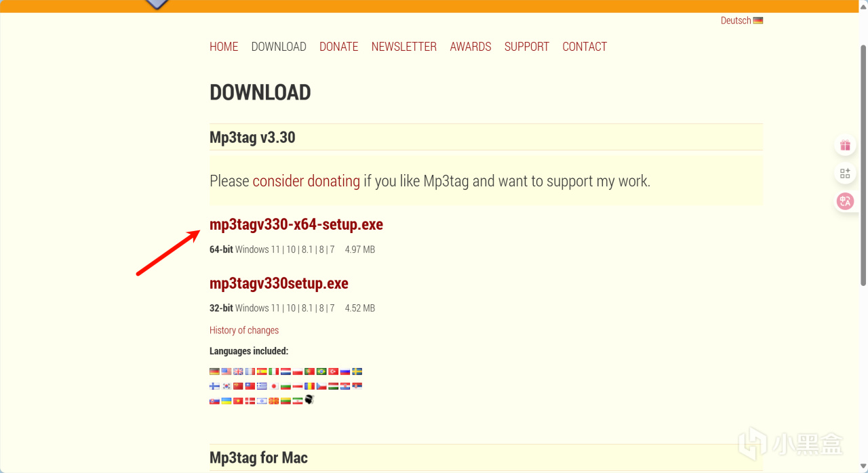Screen dimensions: 868x473
Task: Open the SUPPORT menu item
Action: coord(527,47)
